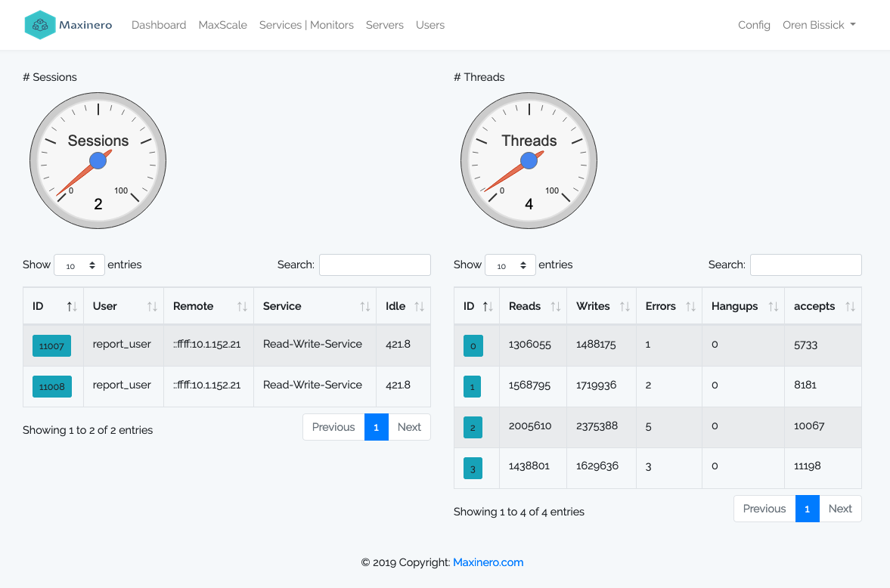Go to Services | Monitors page
The width and height of the screenshot is (890, 588).
click(x=306, y=25)
